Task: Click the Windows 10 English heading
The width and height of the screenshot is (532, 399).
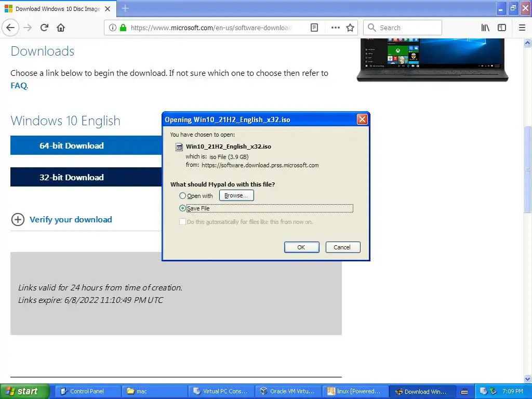Action: pos(65,121)
